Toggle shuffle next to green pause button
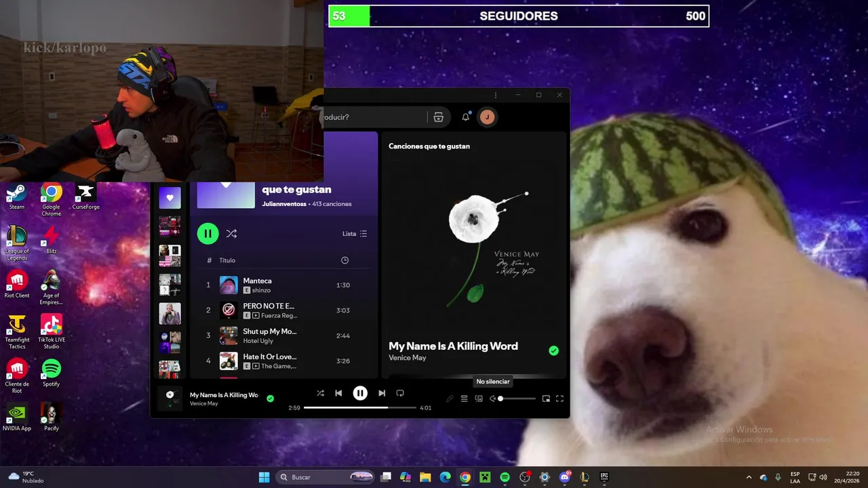Viewport: 868px width, 488px height. 231,233
